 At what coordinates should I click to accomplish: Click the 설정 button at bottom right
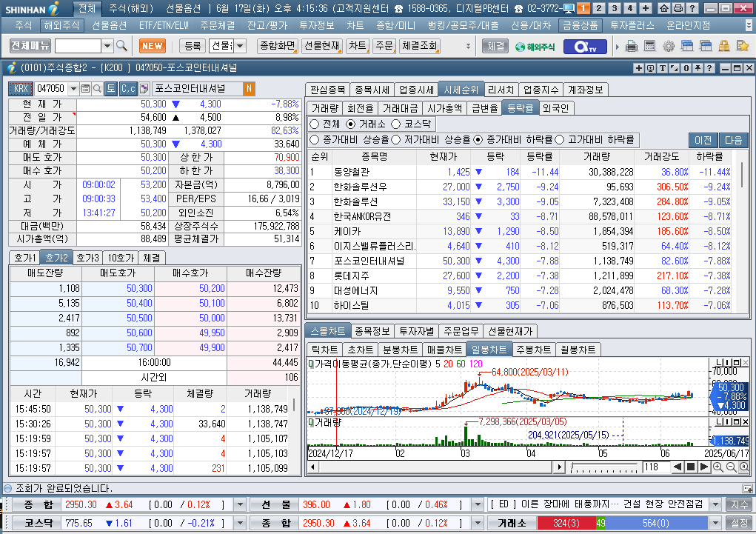click(x=739, y=523)
